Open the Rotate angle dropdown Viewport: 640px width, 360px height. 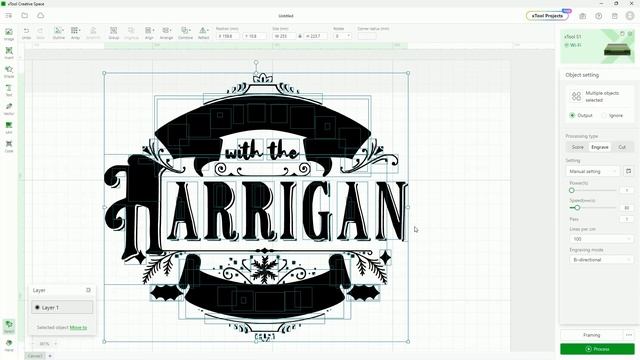[x=343, y=36]
